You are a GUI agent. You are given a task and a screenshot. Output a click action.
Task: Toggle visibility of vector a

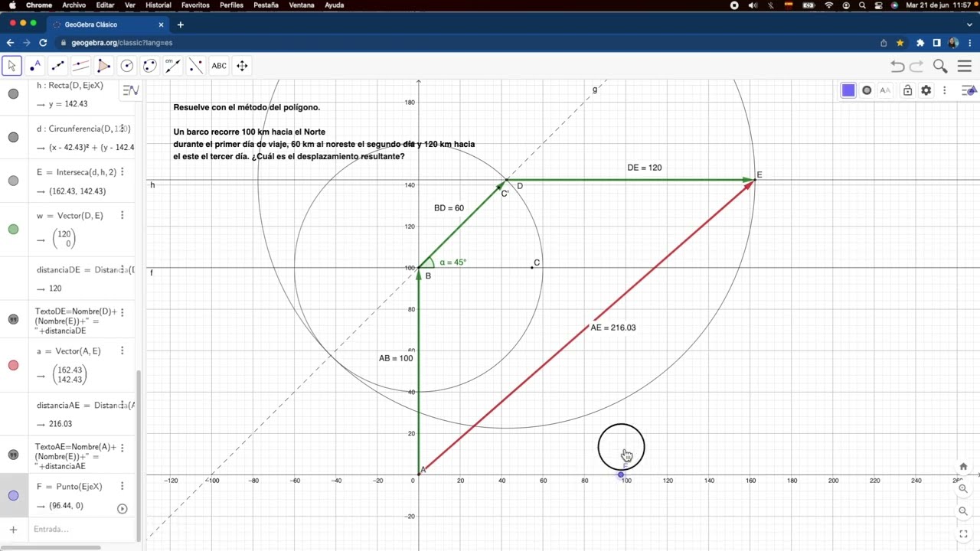point(13,365)
